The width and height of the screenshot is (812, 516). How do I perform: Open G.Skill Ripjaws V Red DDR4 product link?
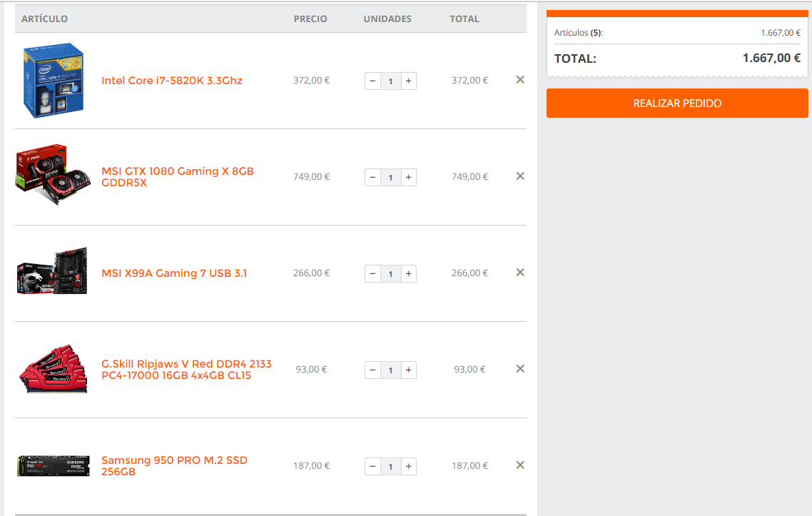coord(186,370)
